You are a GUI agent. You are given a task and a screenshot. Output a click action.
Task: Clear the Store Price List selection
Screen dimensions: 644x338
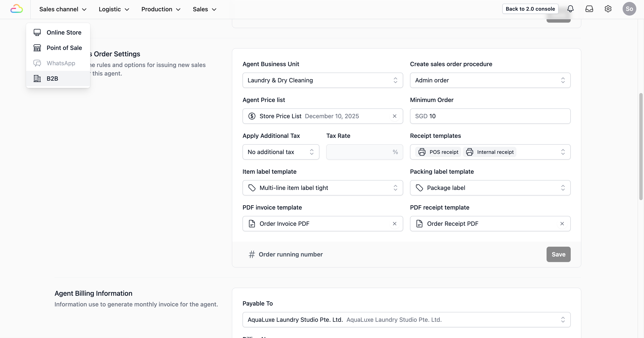(394, 116)
